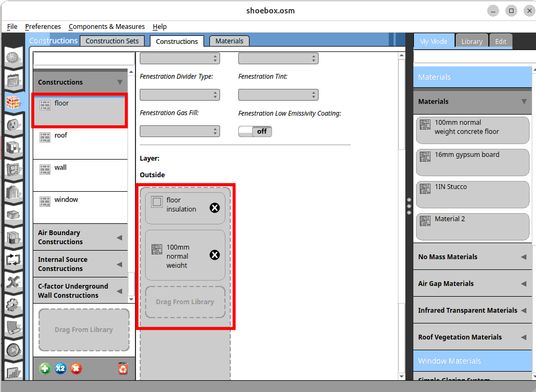Open the Fenestration Divider Type dropdown
Viewport: 536px width, 392px height.
[x=179, y=95]
